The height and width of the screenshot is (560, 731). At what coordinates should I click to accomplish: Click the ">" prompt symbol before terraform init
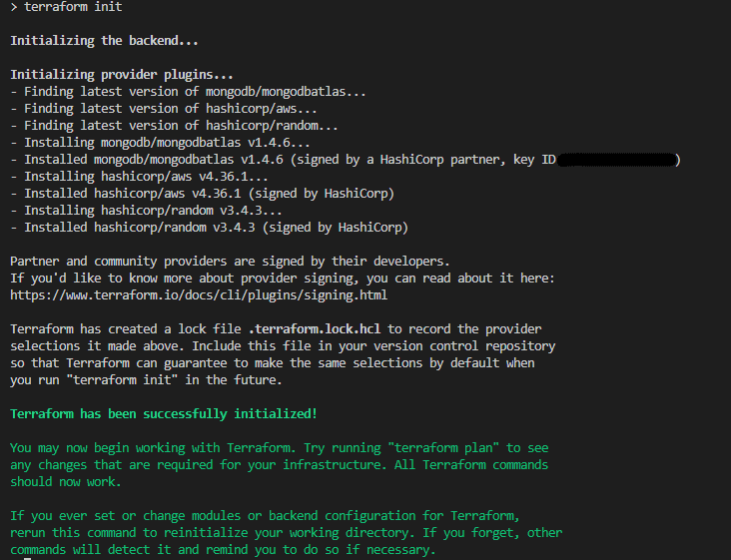click(13, 7)
